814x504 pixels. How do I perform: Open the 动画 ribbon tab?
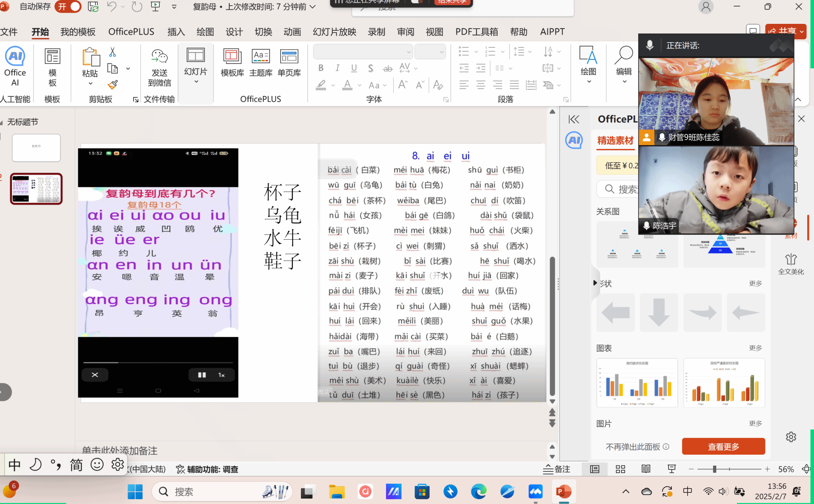(x=292, y=32)
